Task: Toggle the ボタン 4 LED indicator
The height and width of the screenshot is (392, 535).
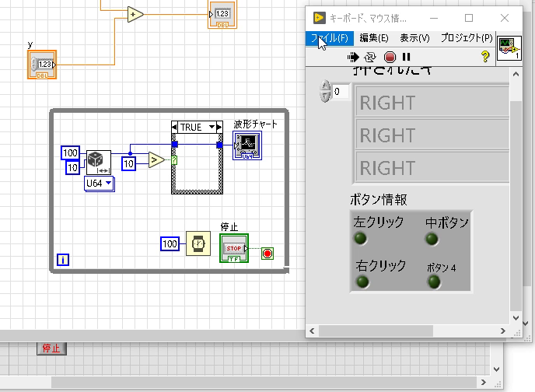Action: point(434,282)
